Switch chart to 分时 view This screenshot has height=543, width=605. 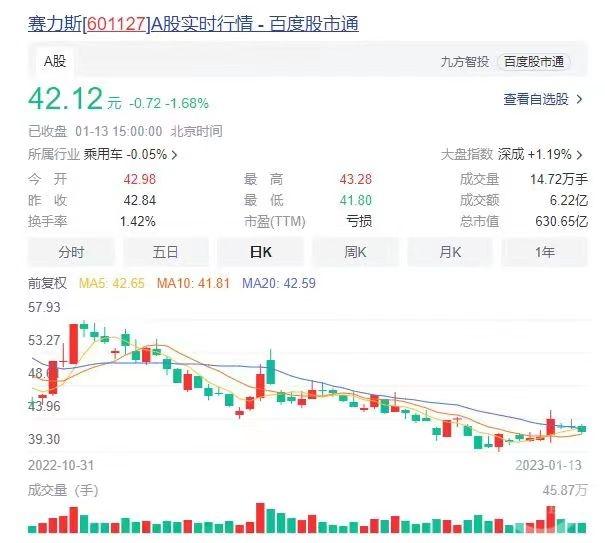(71, 252)
